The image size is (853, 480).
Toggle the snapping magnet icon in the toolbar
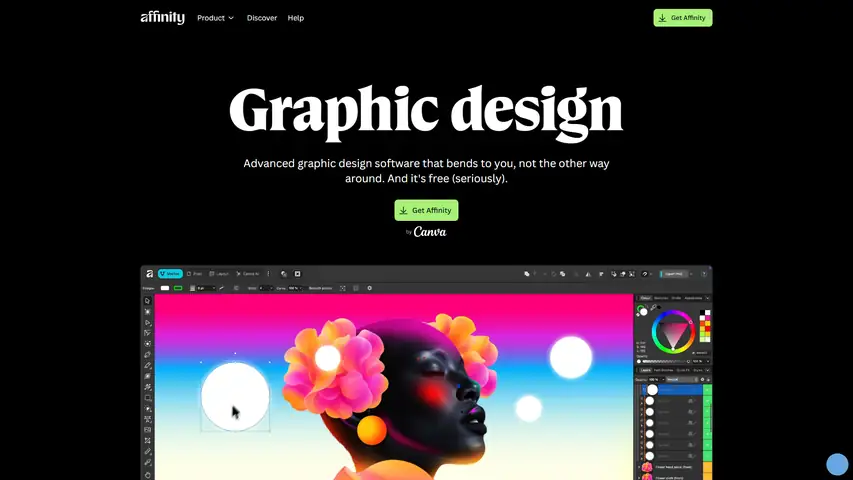tap(644, 274)
